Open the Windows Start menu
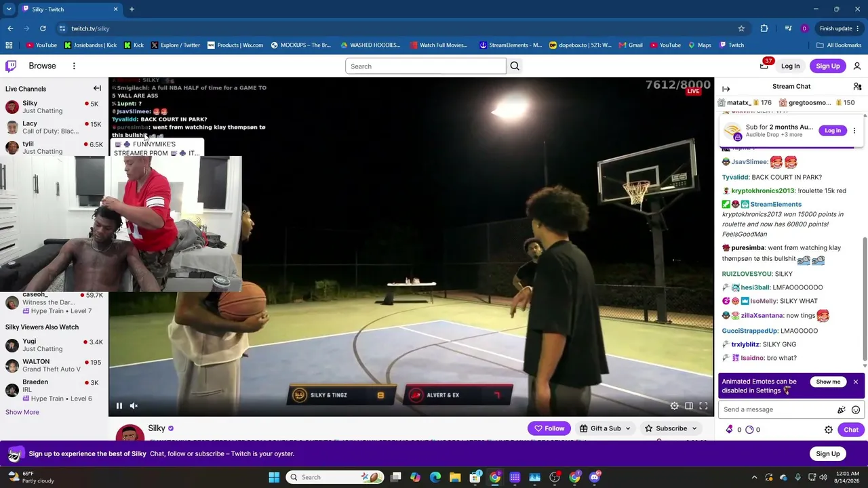Viewport: 868px width, 488px height. pyautogui.click(x=274, y=477)
